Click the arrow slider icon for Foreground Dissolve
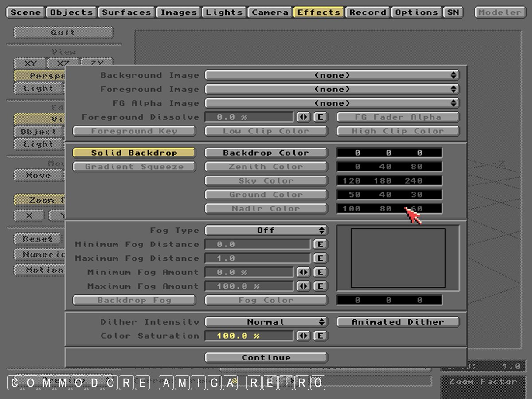This screenshot has height=399, width=532. click(303, 117)
